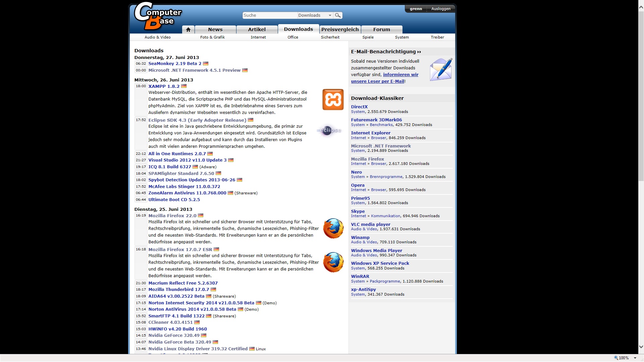The width and height of the screenshot is (644, 362).
Task: Click inside the Suche search field
Action: click(269, 15)
